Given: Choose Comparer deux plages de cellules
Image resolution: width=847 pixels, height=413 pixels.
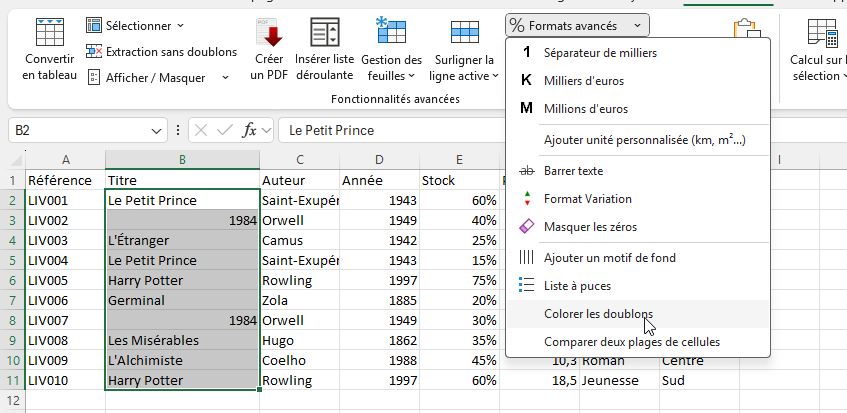Looking at the screenshot, I should click(638, 342).
